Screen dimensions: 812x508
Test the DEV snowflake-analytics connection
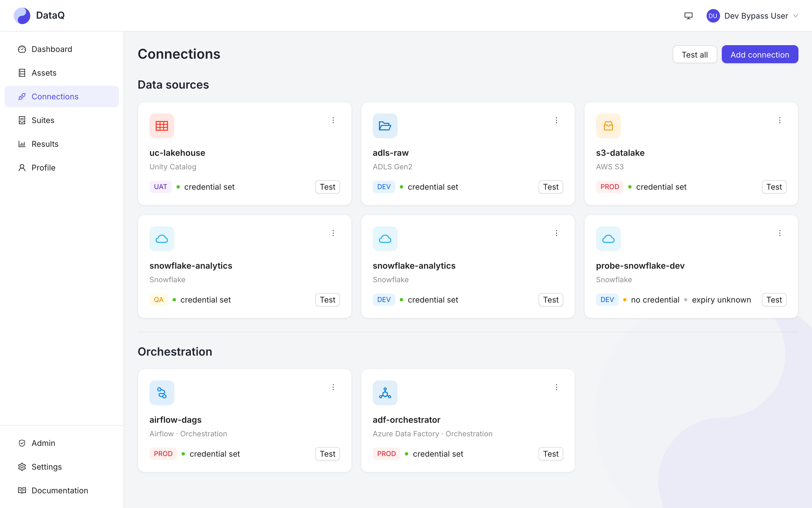[551, 300]
